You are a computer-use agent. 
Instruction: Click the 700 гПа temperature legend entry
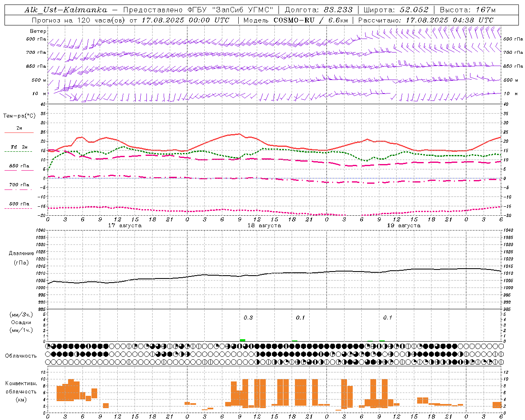click(19, 185)
